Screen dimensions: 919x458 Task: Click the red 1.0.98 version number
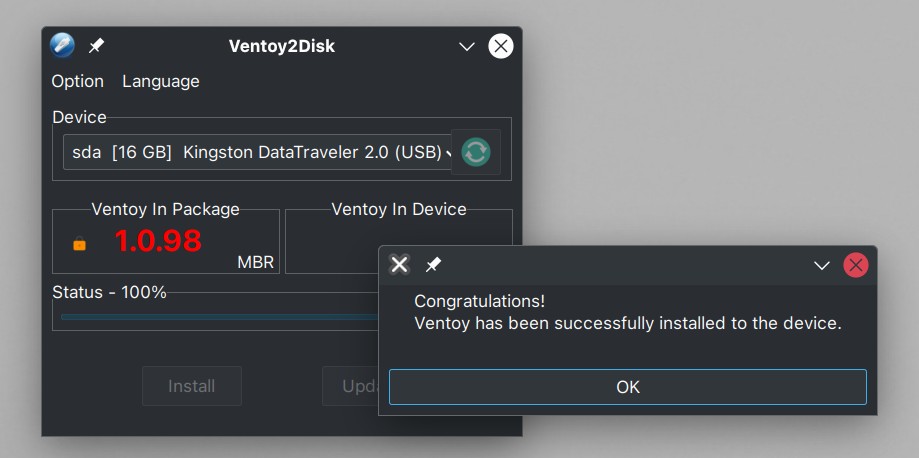point(158,241)
